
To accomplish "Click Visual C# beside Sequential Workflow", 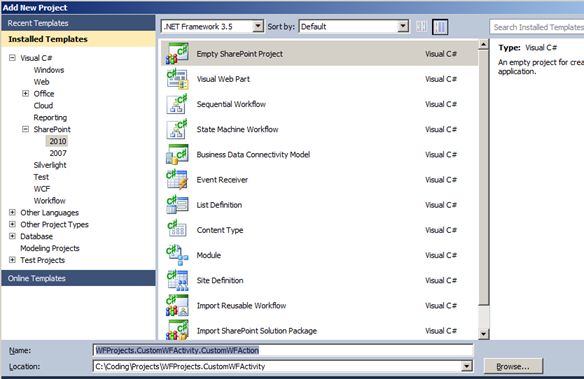I will point(441,104).
